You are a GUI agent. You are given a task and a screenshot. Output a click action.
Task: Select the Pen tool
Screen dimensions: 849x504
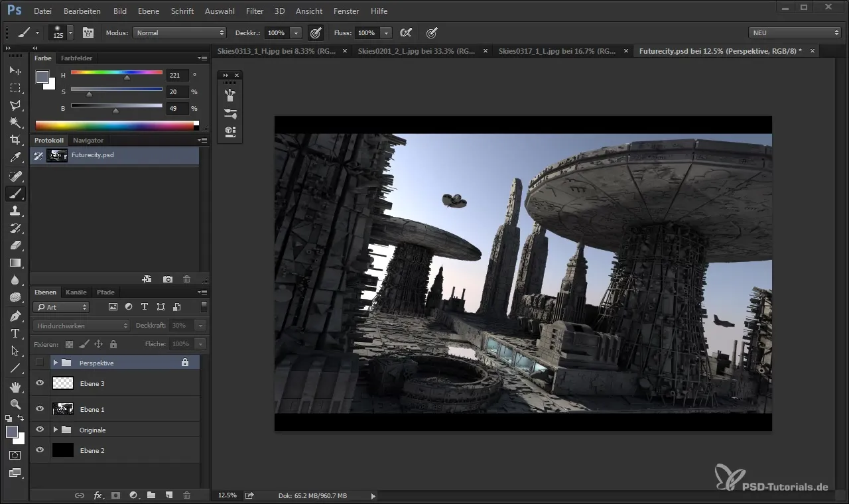pos(15,316)
